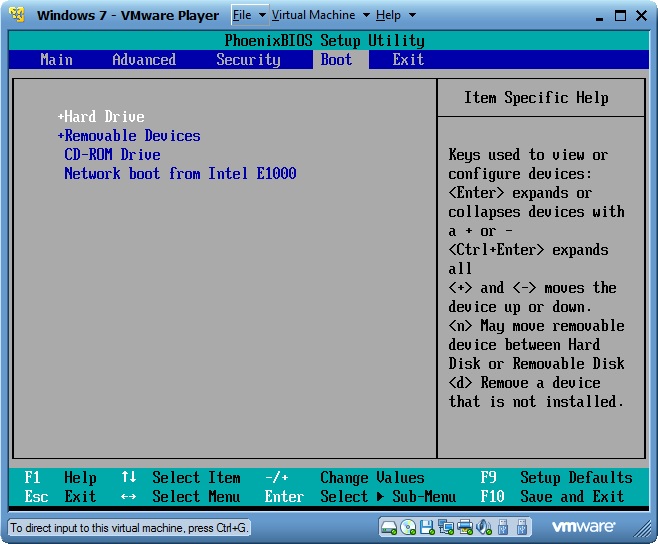Click the VMware Player application icon in title bar

17,15
